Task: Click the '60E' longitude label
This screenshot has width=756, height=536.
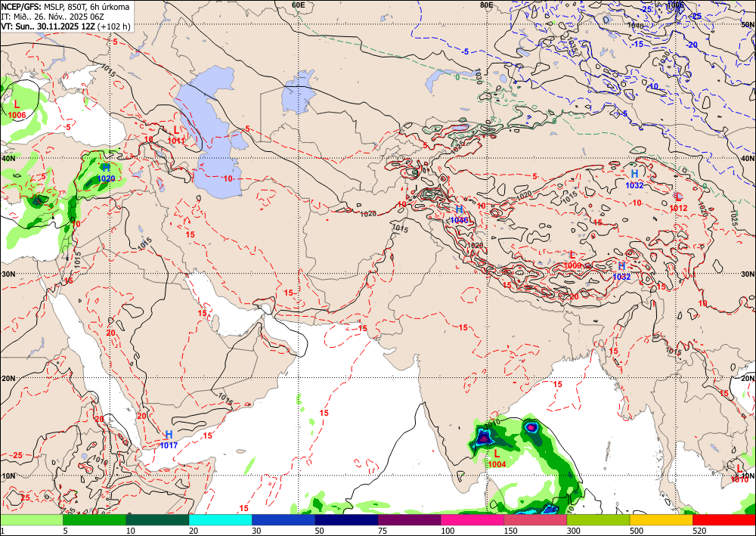Action: click(299, 5)
